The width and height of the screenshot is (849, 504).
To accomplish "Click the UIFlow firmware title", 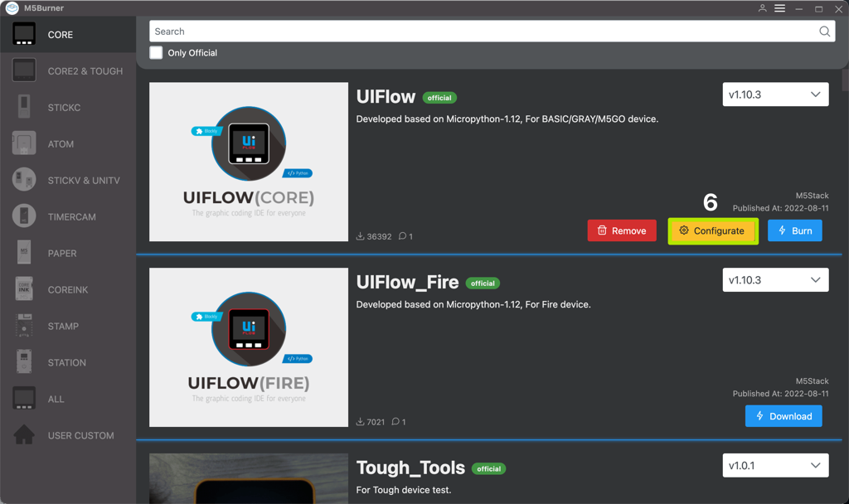I will tap(386, 97).
